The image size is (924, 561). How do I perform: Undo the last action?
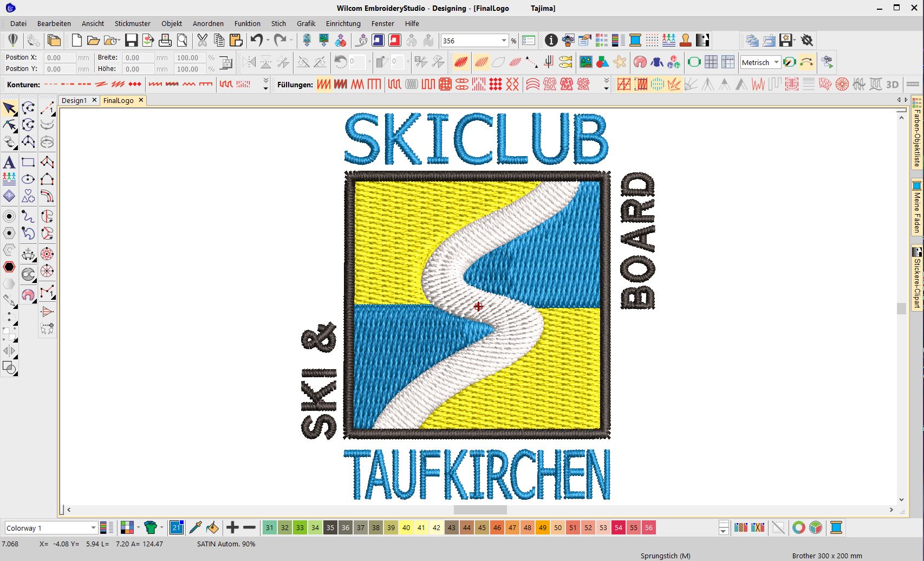(256, 41)
